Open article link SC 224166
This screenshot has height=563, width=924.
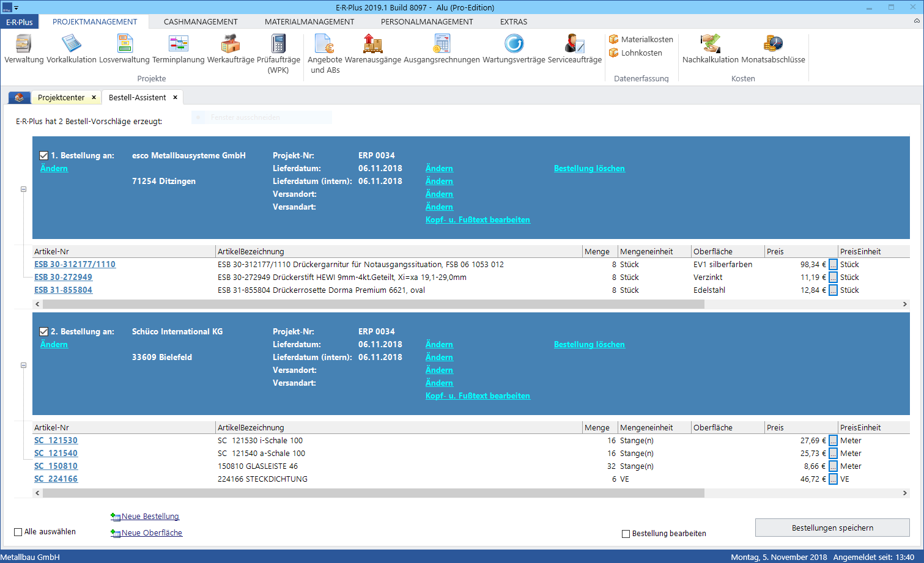pos(56,479)
